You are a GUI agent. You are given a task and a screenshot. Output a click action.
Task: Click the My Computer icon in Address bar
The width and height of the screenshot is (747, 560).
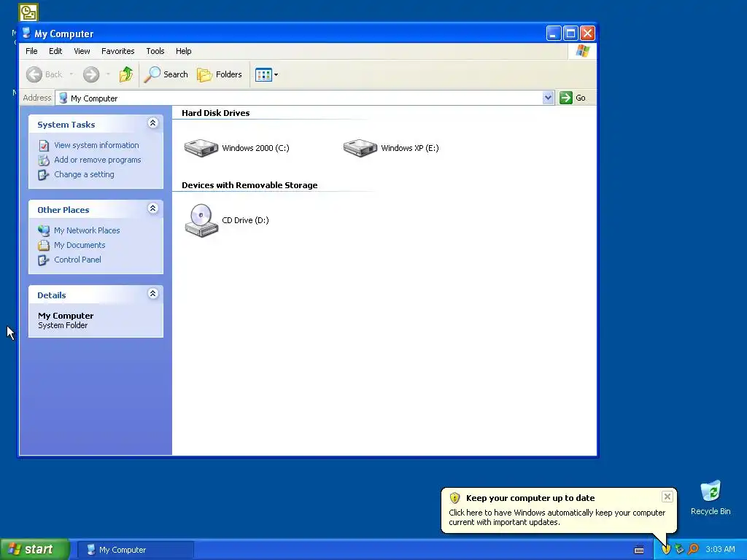(x=63, y=98)
